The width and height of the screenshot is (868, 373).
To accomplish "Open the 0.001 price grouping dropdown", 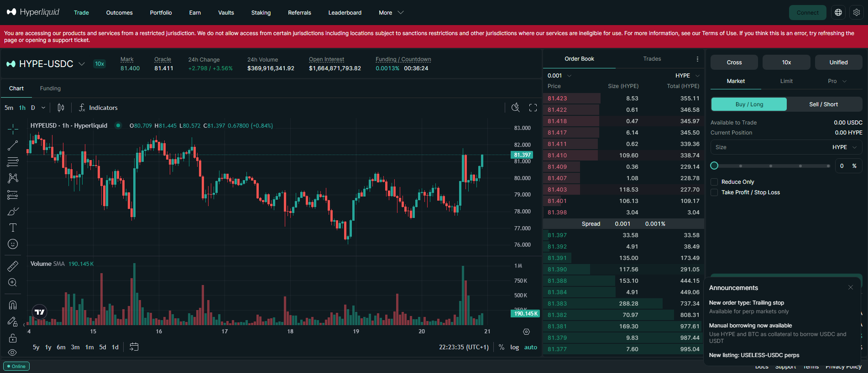I will coord(559,76).
